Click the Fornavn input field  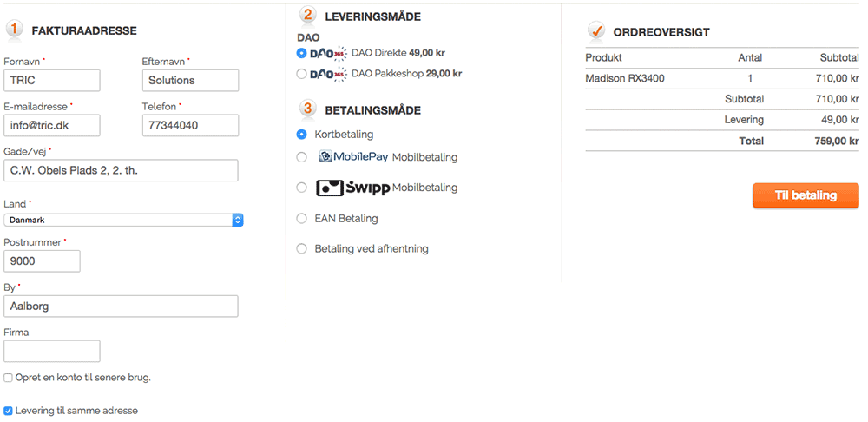point(52,80)
